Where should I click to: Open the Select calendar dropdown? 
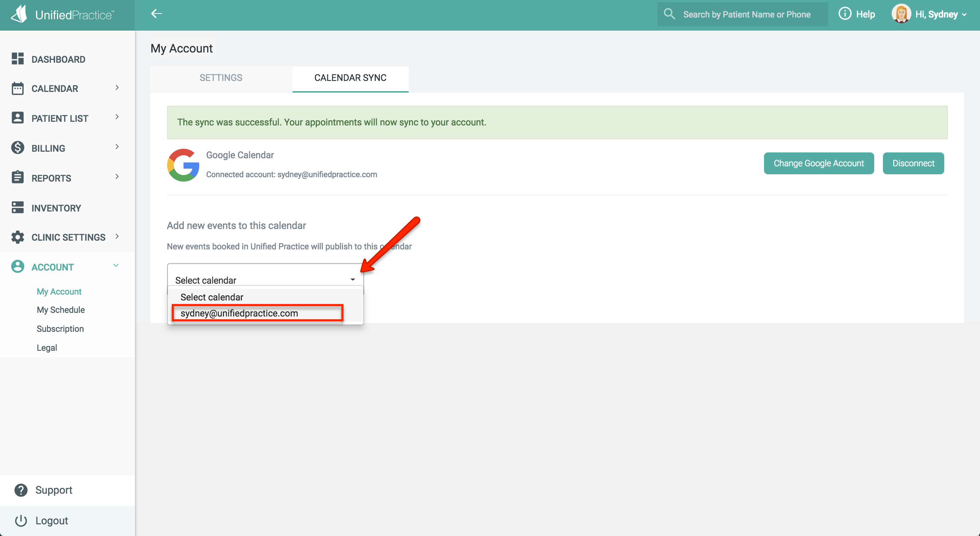point(265,280)
